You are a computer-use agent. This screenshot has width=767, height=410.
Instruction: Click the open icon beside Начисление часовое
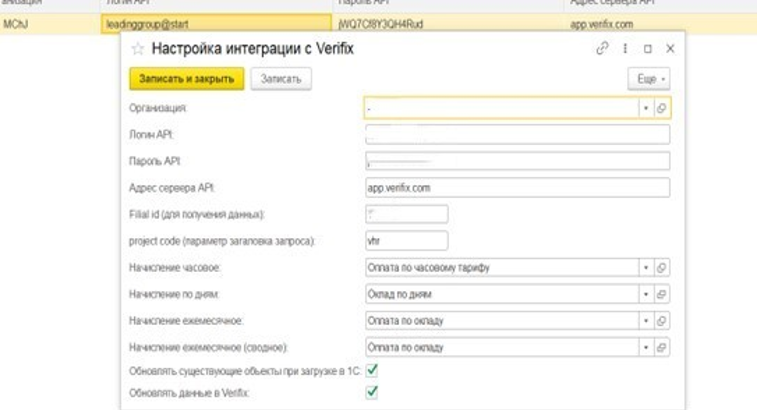tap(662, 268)
